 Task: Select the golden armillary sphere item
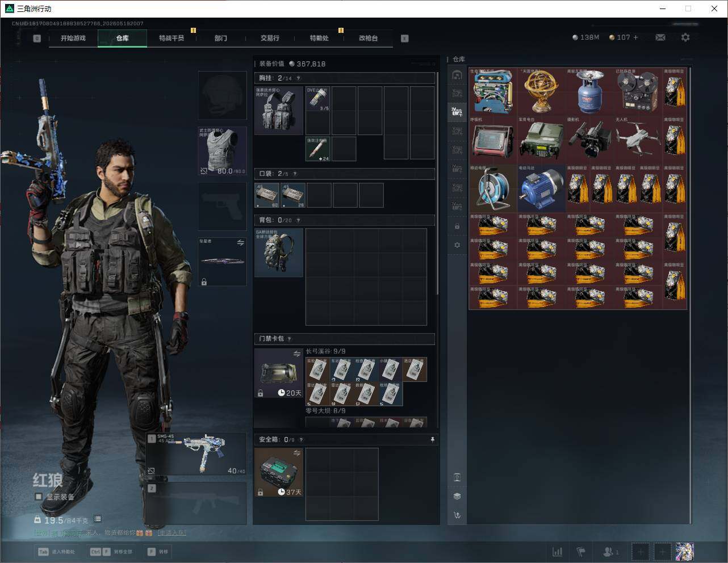(x=541, y=92)
